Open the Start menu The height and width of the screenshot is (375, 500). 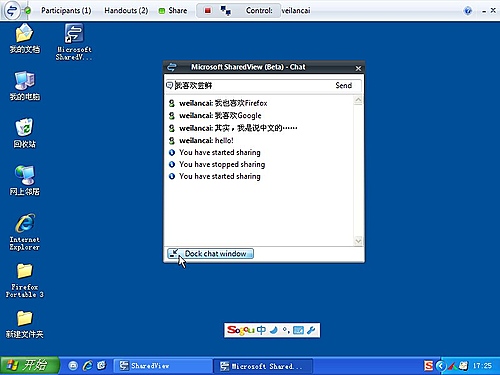[29, 365]
